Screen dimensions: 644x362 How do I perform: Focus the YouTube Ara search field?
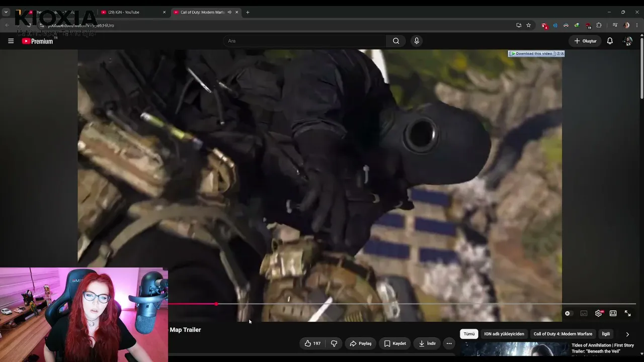click(x=304, y=41)
